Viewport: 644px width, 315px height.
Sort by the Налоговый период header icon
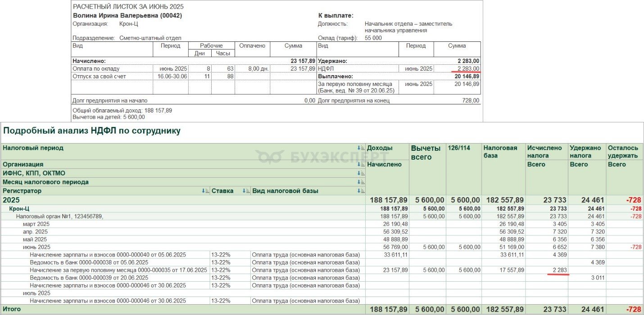[361, 148]
